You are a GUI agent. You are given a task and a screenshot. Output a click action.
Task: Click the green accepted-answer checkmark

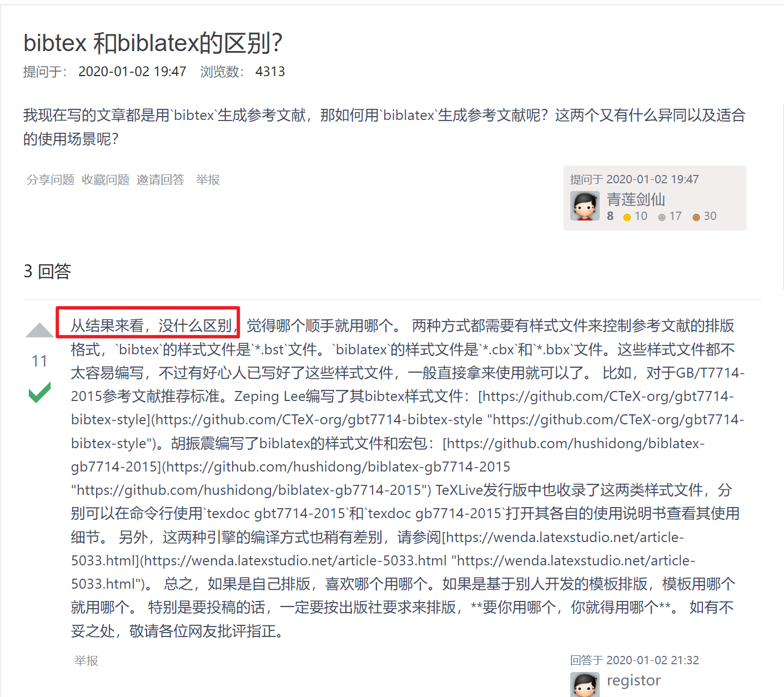tap(39, 393)
